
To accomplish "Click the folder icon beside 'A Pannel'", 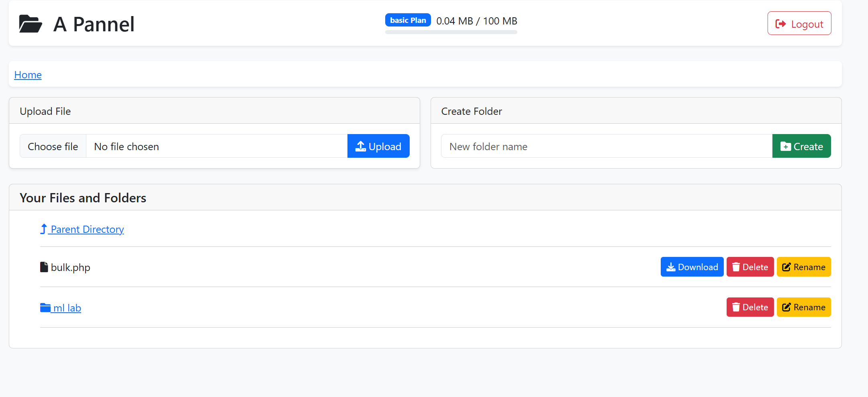I will click(30, 23).
